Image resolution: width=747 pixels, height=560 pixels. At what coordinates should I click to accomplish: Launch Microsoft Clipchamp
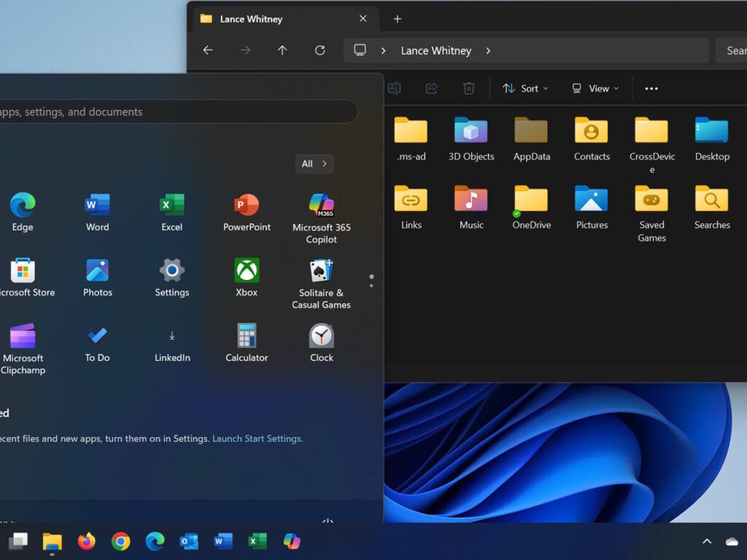[23, 349]
